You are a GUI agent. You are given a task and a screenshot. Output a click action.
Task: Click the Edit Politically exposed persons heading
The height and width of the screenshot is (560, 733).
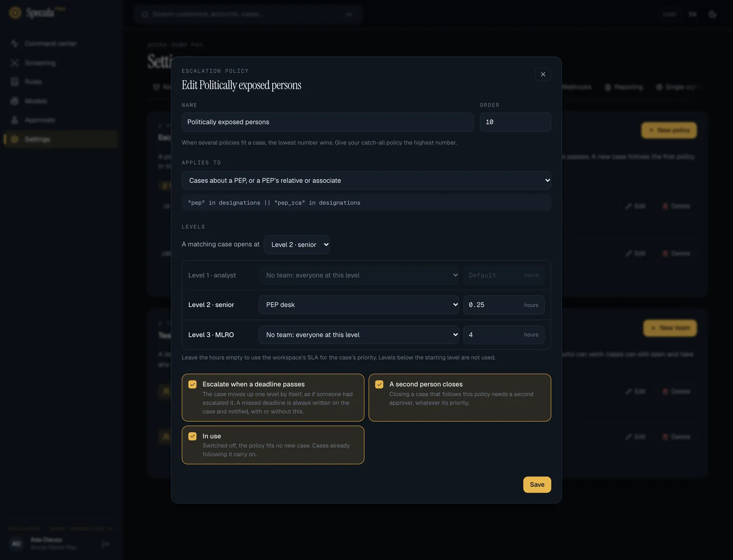pyautogui.click(x=241, y=85)
